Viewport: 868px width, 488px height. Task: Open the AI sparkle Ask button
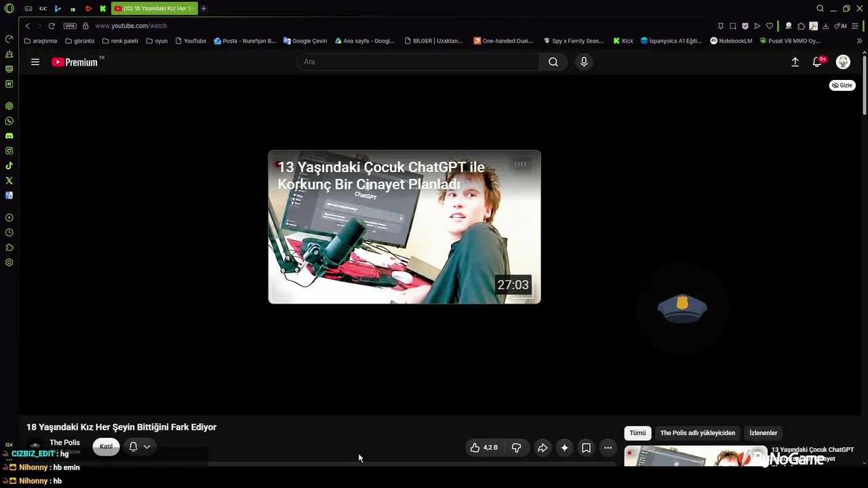(x=564, y=447)
